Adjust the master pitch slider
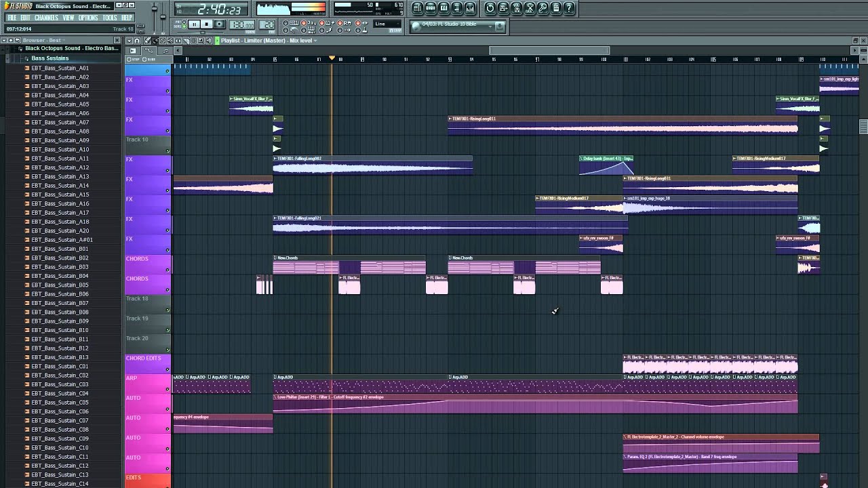The image size is (868, 488). [x=163, y=16]
